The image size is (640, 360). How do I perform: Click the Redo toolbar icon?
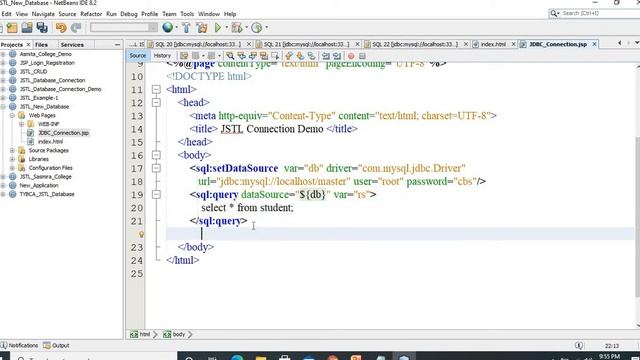[76, 28]
